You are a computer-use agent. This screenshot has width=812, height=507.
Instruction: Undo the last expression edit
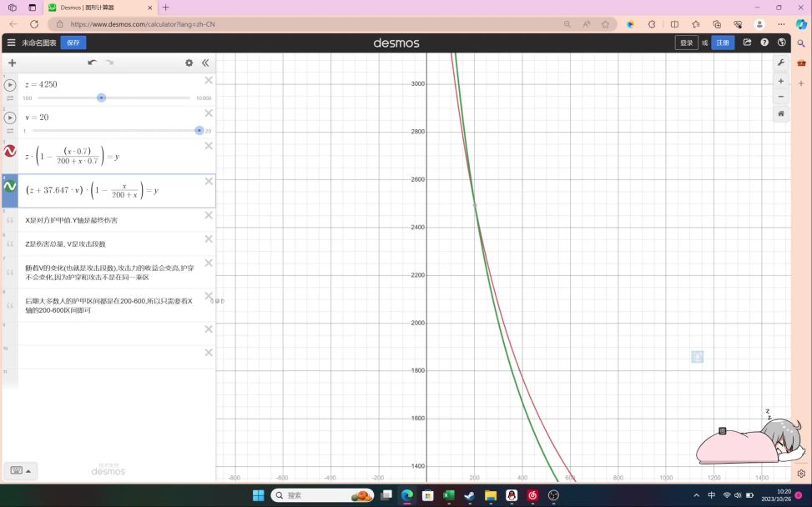click(x=92, y=63)
